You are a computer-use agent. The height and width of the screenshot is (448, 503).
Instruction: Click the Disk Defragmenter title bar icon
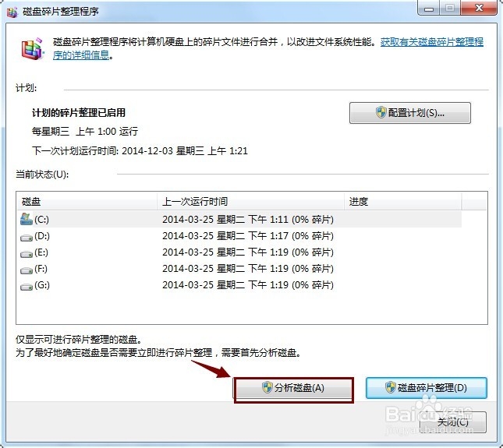12,12
